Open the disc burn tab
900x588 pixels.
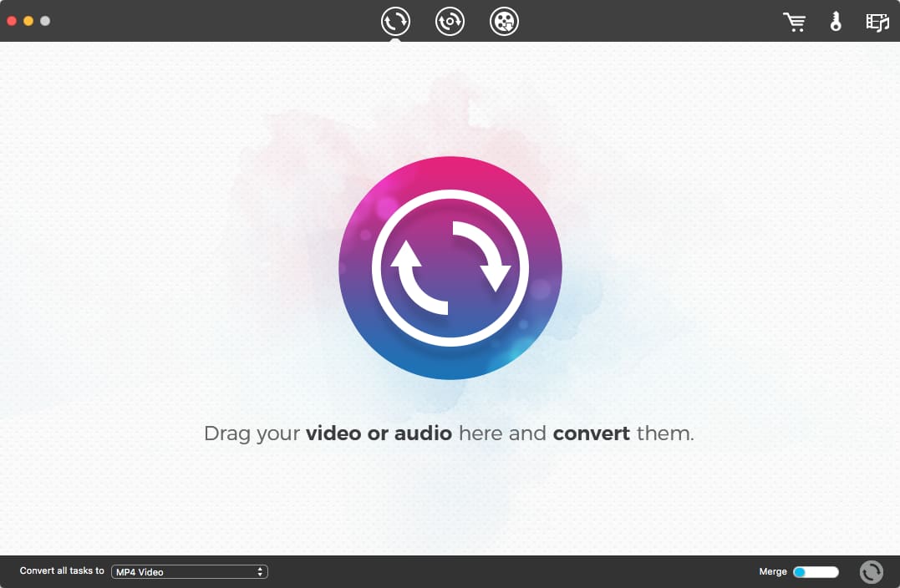(x=450, y=21)
